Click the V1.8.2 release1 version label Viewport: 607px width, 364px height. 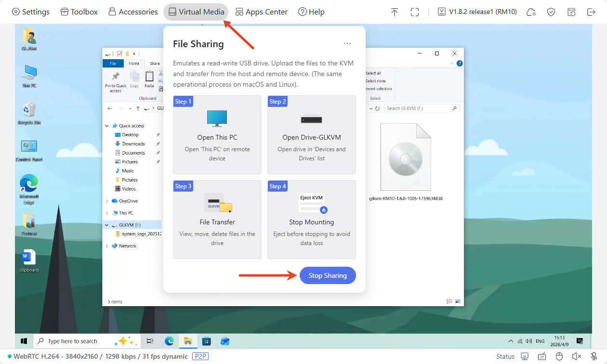(x=477, y=12)
